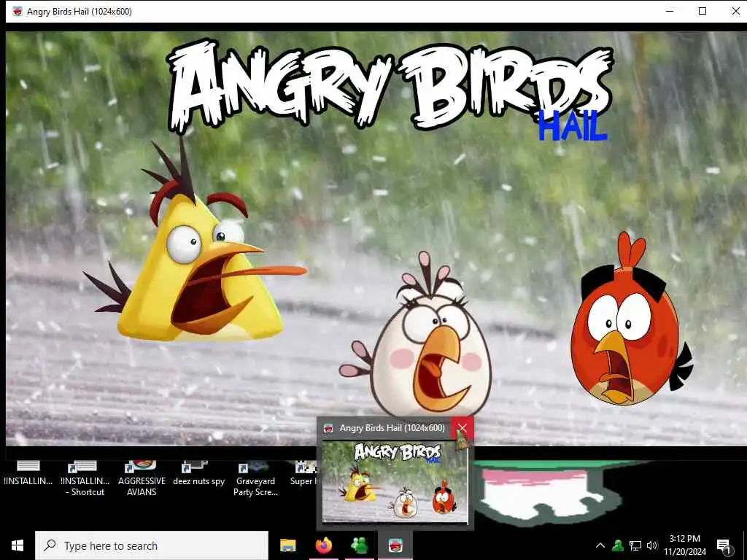Minimize the Angry Birds Hail window

click(670, 11)
